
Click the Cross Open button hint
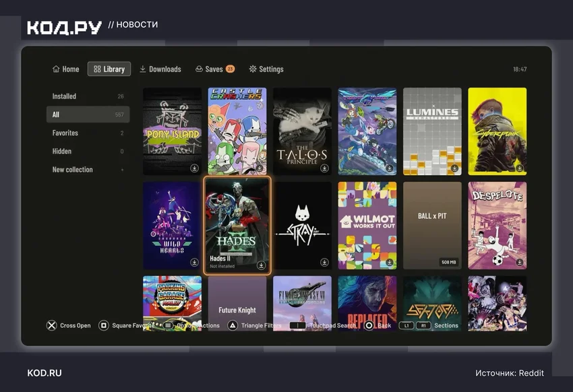(x=69, y=325)
